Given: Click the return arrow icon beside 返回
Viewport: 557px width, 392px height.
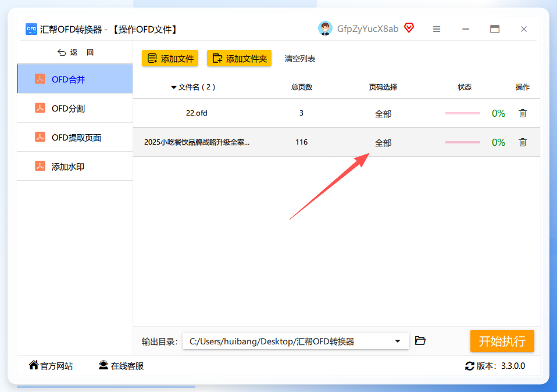Looking at the screenshot, I should pyautogui.click(x=62, y=52).
